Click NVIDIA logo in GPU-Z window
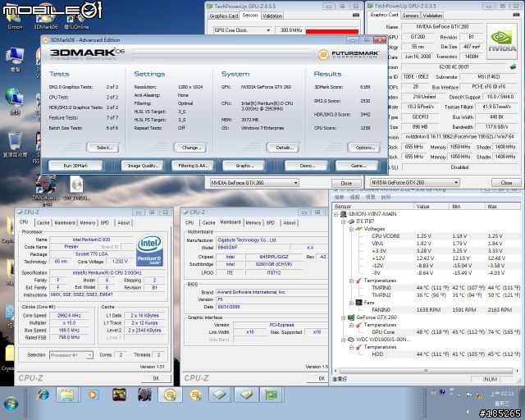 click(x=501, y=41)
